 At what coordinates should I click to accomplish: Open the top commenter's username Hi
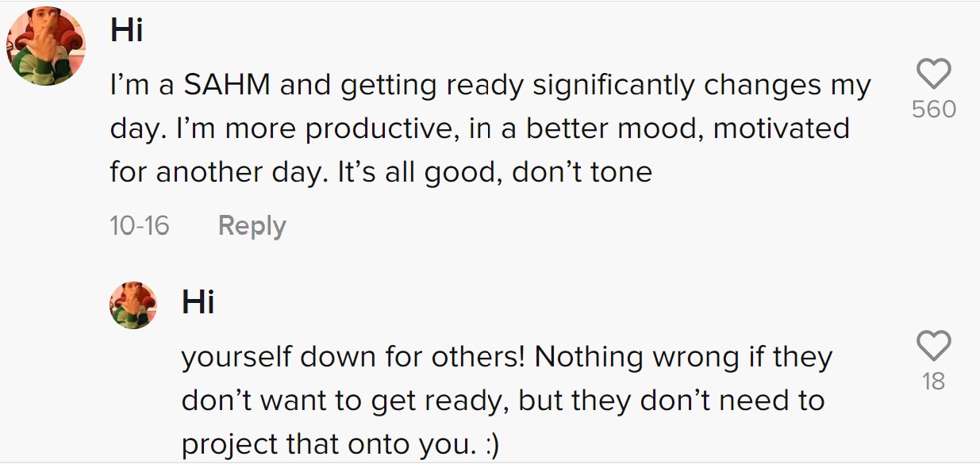126,31
